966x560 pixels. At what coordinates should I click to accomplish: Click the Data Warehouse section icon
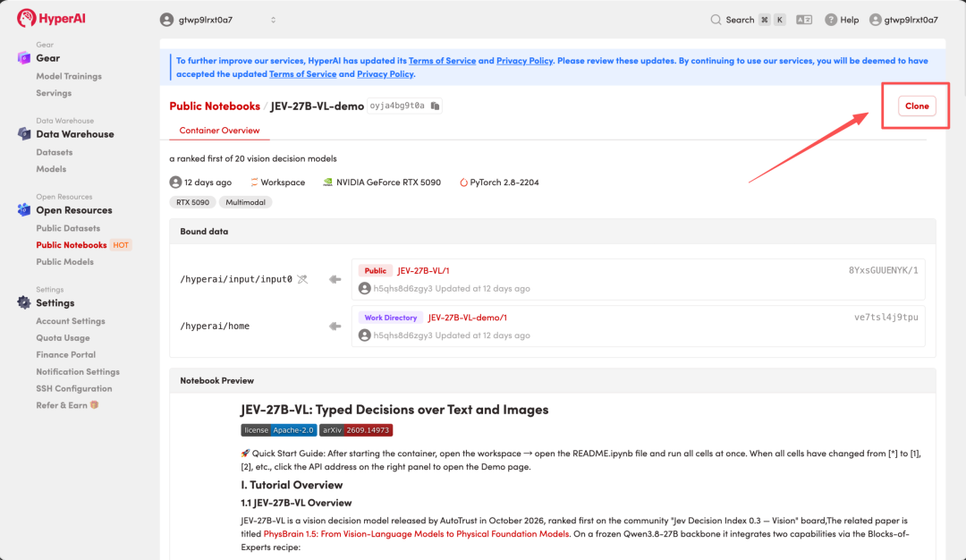coord(24,133)
